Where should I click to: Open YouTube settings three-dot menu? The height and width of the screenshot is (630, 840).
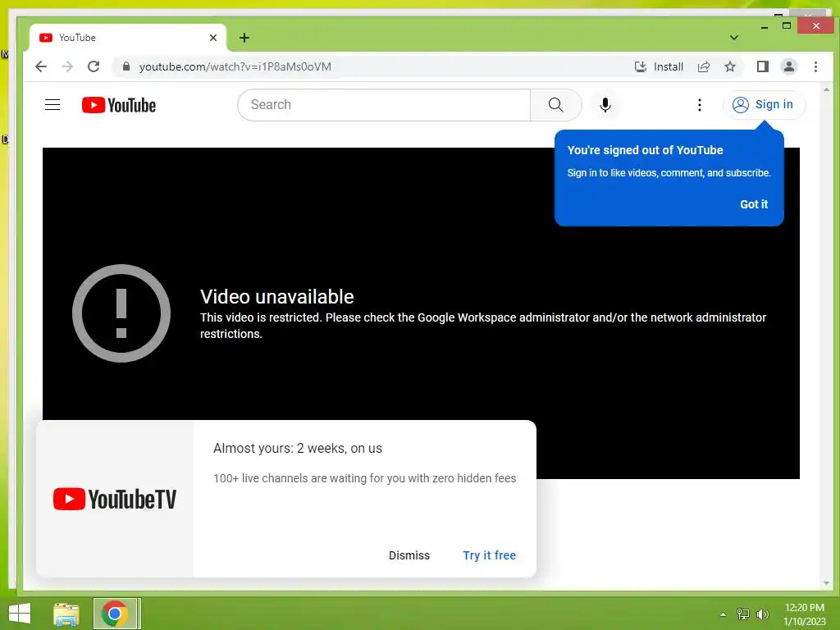pos(699,105)
